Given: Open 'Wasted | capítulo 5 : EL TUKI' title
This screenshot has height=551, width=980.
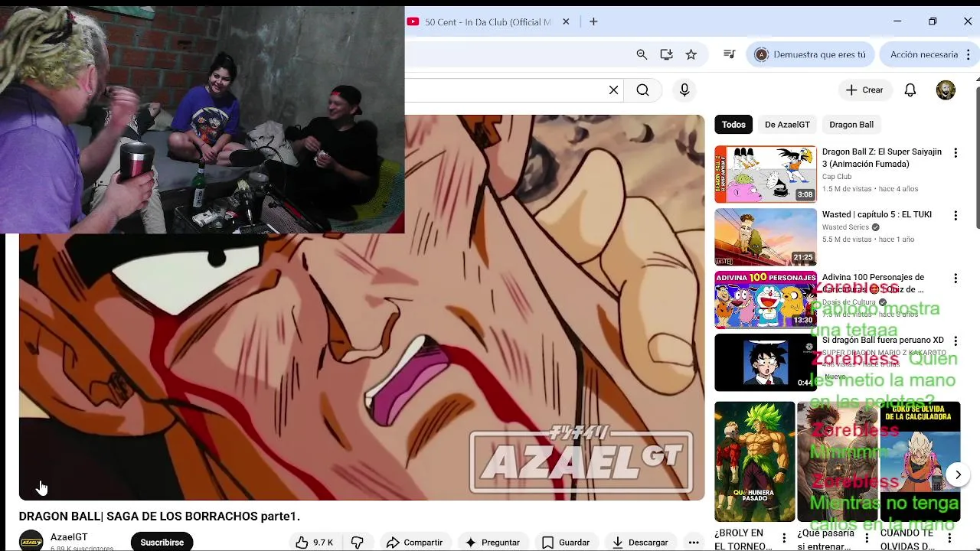Looking at the screenshot, I should pyautogui.click(x=877, y=215).
